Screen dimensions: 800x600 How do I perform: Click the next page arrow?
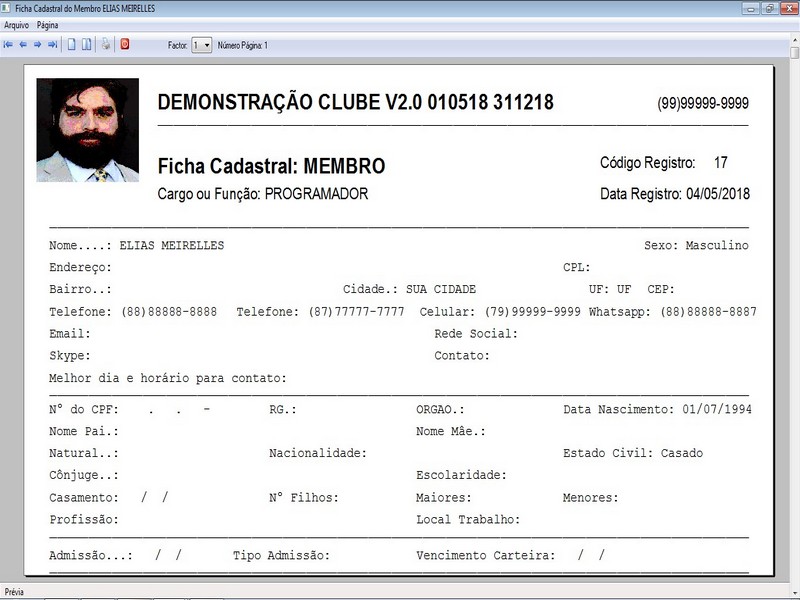tap(37, 45)
